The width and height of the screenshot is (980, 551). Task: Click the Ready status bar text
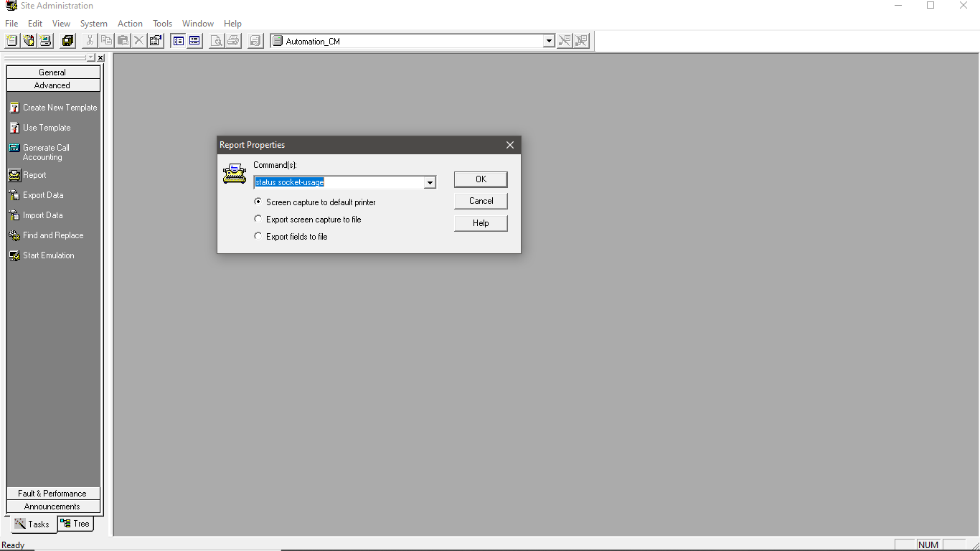pos(14,545)
